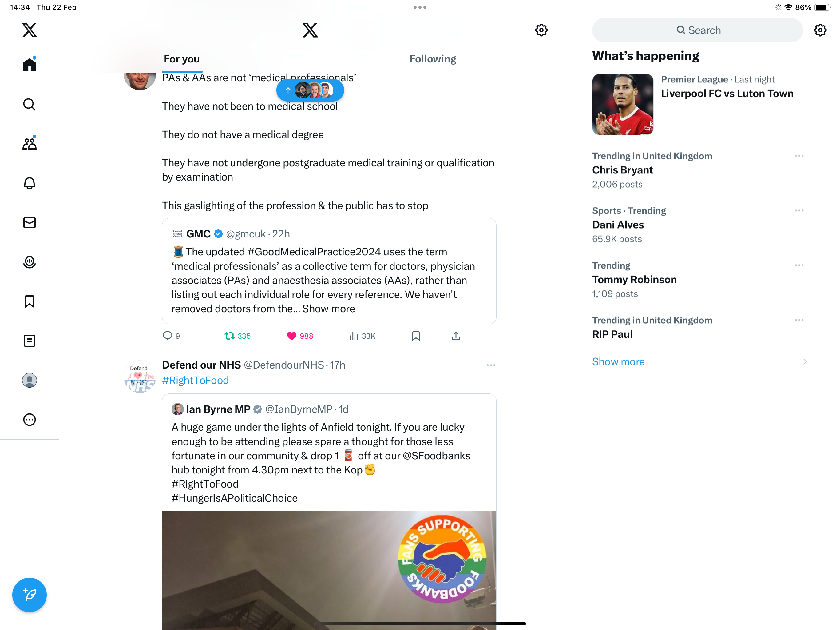Viewport: 840px width, 630px height.
Task: Open the sidebar search magnifier icon
Action: click(x=29, y=104)
